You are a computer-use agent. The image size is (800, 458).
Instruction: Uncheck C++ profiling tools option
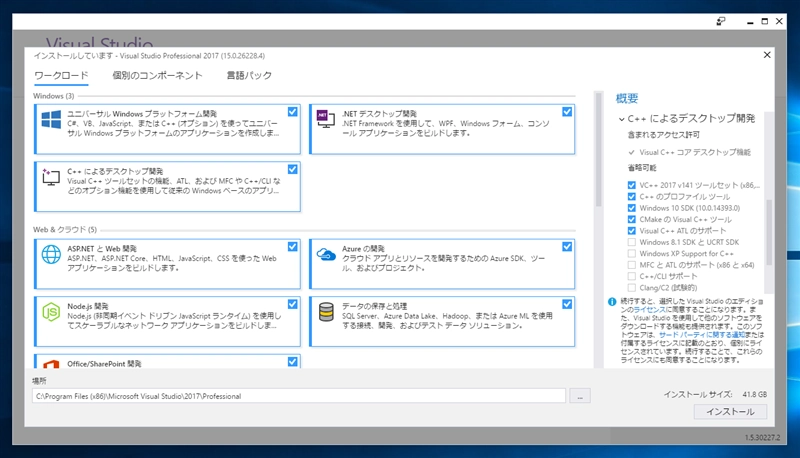[632, 197]
